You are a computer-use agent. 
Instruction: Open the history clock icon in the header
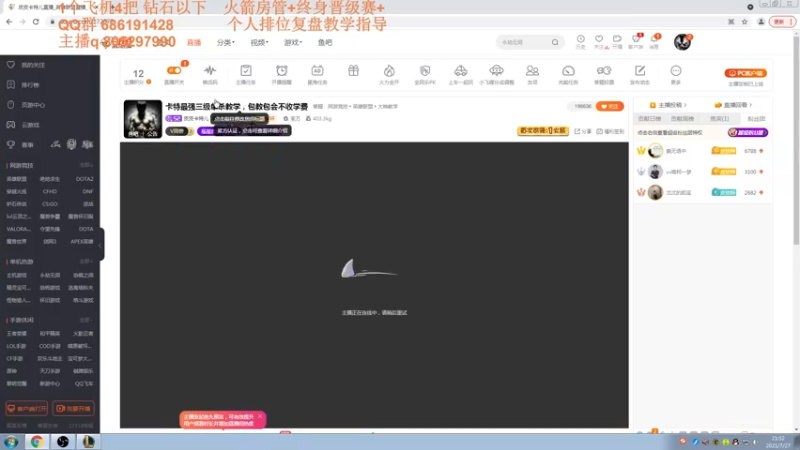point(581,41)
